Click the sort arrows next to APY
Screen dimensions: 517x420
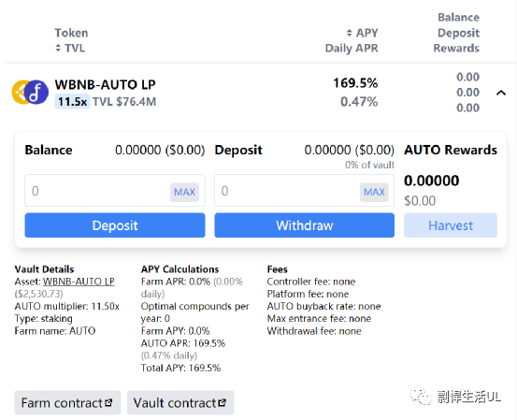pos(349,33)
